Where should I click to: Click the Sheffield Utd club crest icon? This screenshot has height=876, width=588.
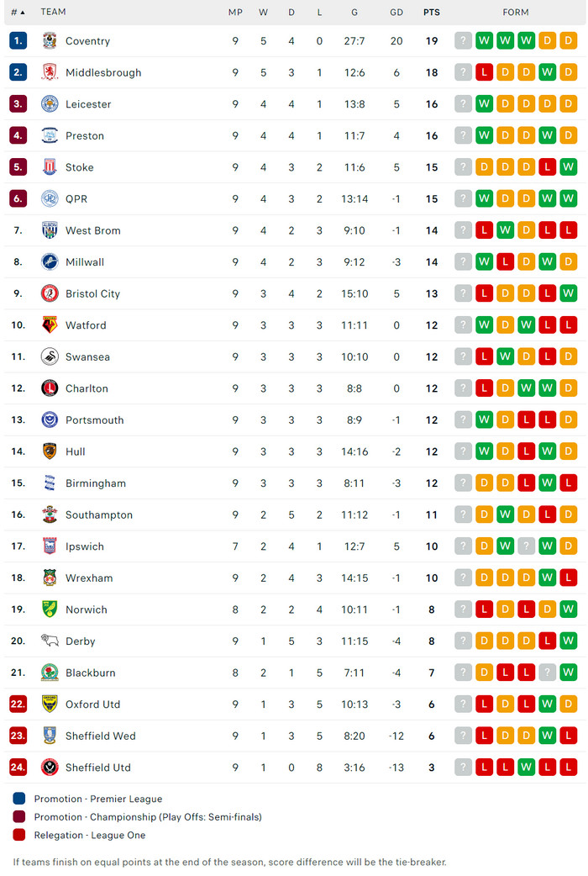(x=50, y=768)
